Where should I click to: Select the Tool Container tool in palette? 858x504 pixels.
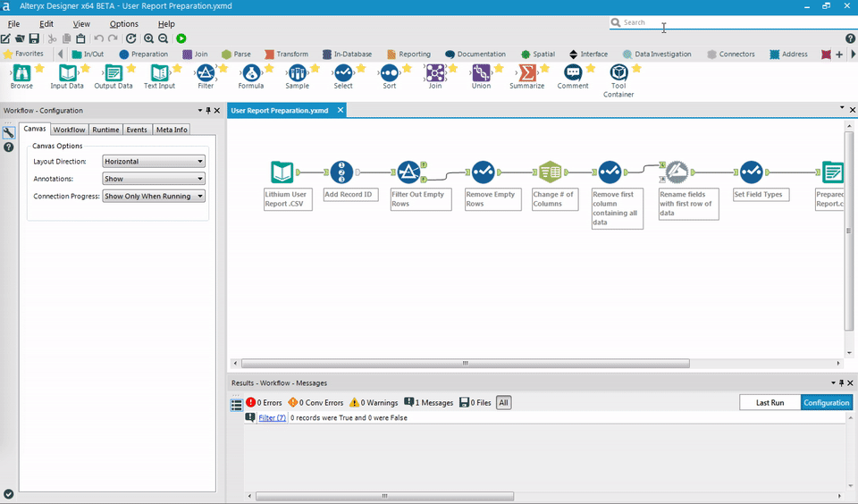click(618, 81)
